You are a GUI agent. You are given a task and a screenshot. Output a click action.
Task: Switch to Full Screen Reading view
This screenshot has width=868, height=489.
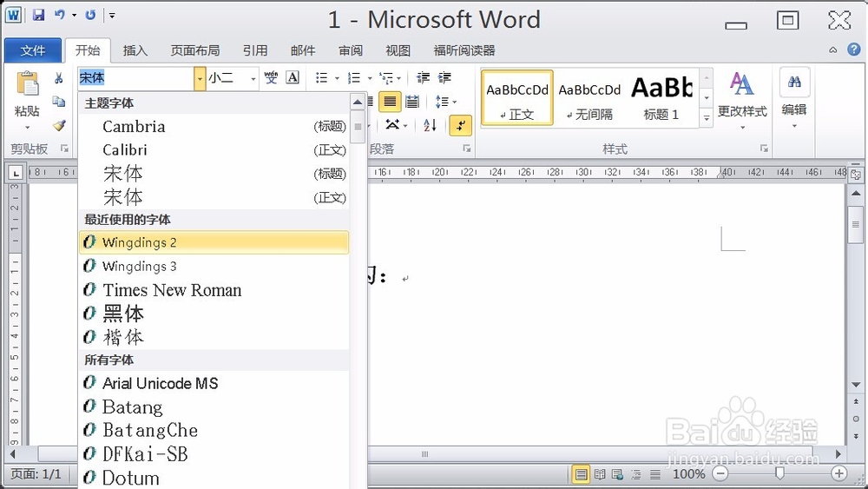pos(600,474)
